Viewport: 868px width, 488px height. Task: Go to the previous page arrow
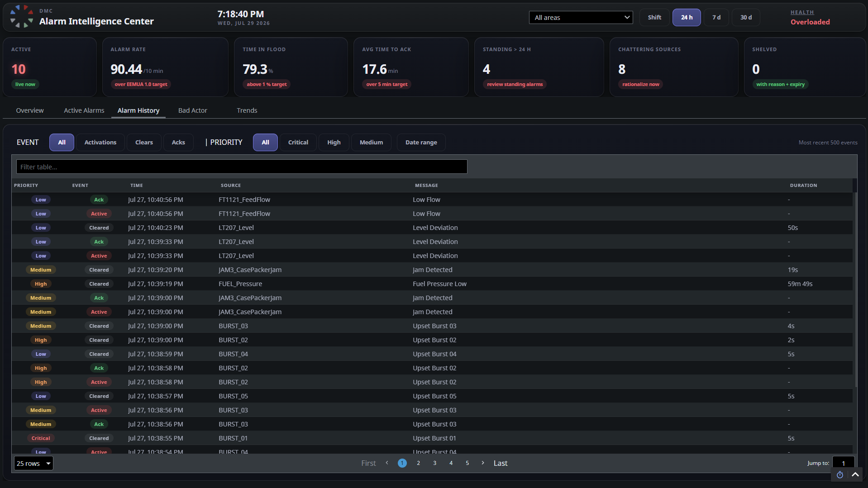[x=387, y=463]
